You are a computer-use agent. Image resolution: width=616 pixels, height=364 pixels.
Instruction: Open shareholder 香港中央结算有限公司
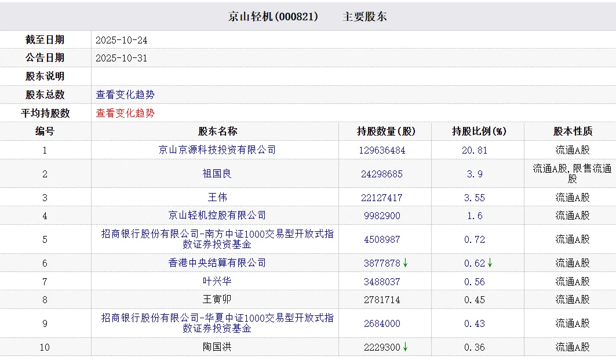click(217, 263)
